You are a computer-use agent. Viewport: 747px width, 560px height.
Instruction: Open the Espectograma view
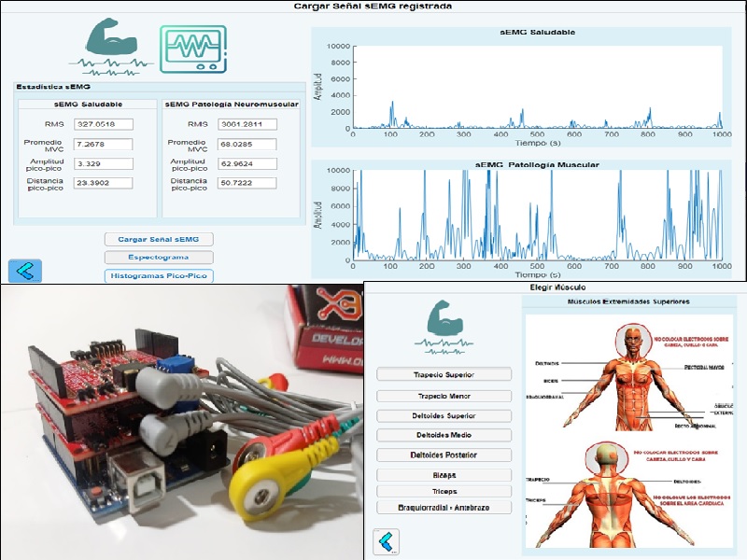click(159, 258)
